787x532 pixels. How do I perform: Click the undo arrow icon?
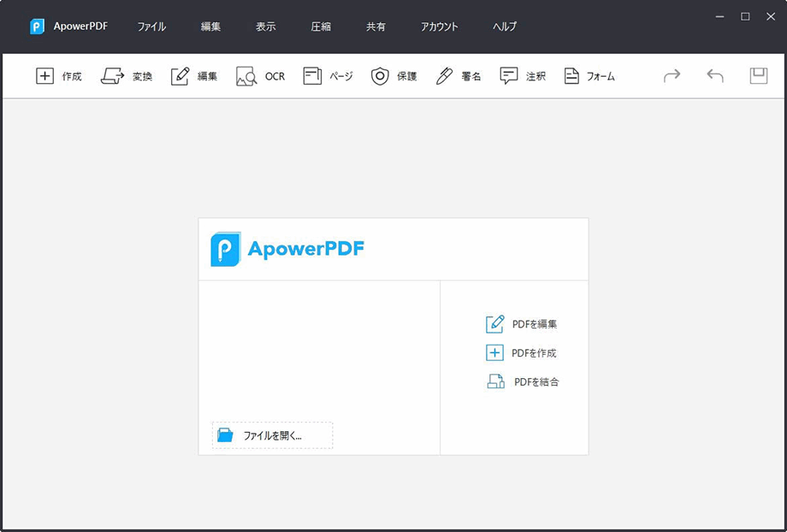pos(715,76)
